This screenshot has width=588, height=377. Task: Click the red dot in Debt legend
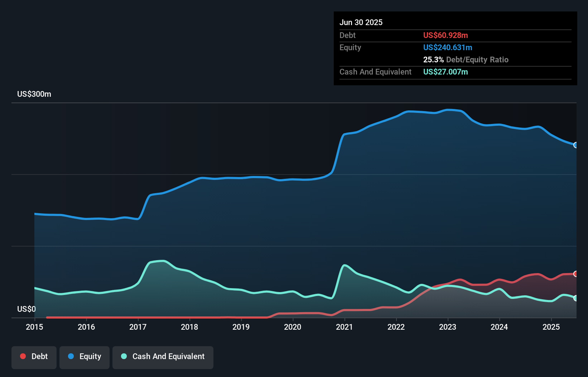point(23,356)
